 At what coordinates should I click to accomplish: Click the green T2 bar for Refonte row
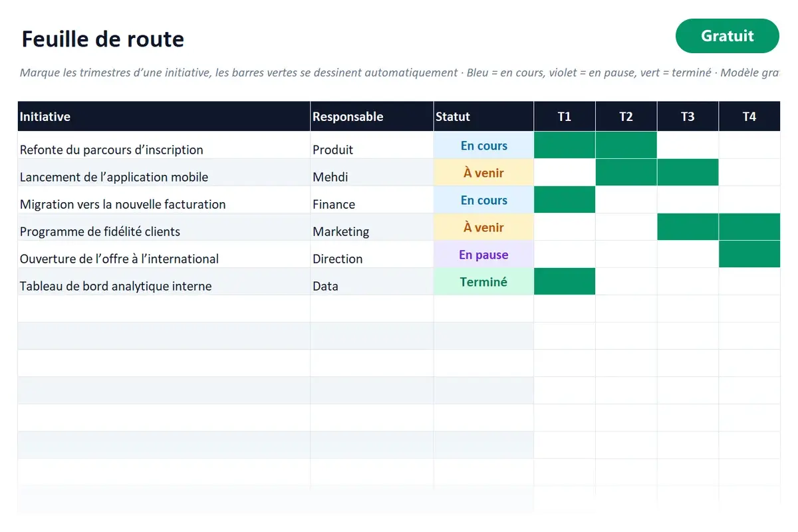626,145
